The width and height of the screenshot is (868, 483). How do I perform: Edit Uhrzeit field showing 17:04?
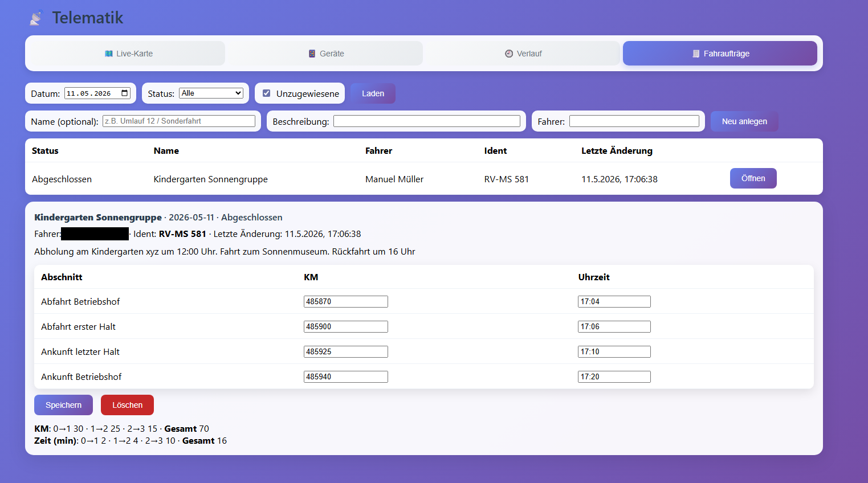pos(614,301)
